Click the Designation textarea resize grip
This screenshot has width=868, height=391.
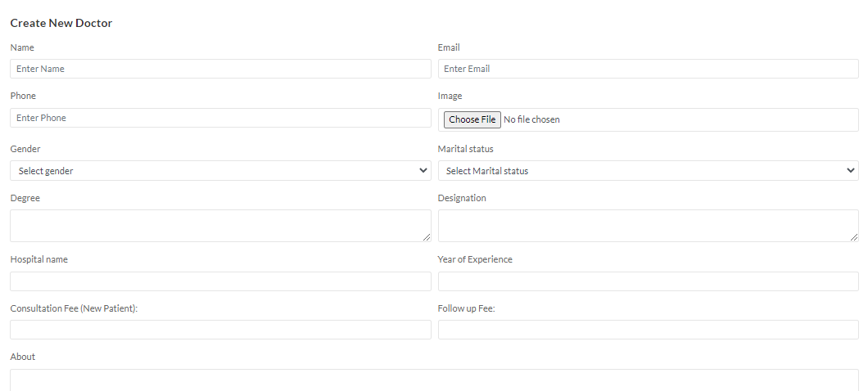[854, 237]
